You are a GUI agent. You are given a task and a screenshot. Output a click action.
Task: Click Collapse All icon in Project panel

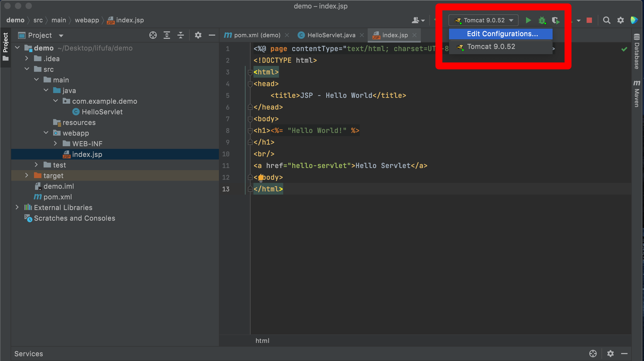point(181,35)
